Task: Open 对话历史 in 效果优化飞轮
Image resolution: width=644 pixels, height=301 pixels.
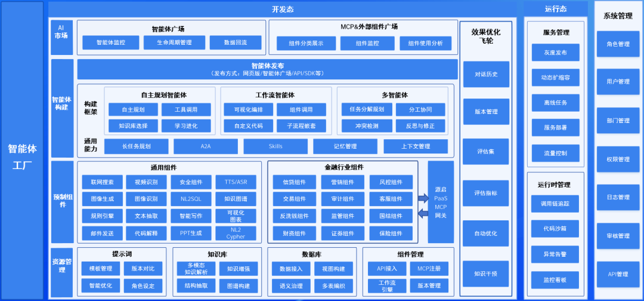Action: click(487, 75)
